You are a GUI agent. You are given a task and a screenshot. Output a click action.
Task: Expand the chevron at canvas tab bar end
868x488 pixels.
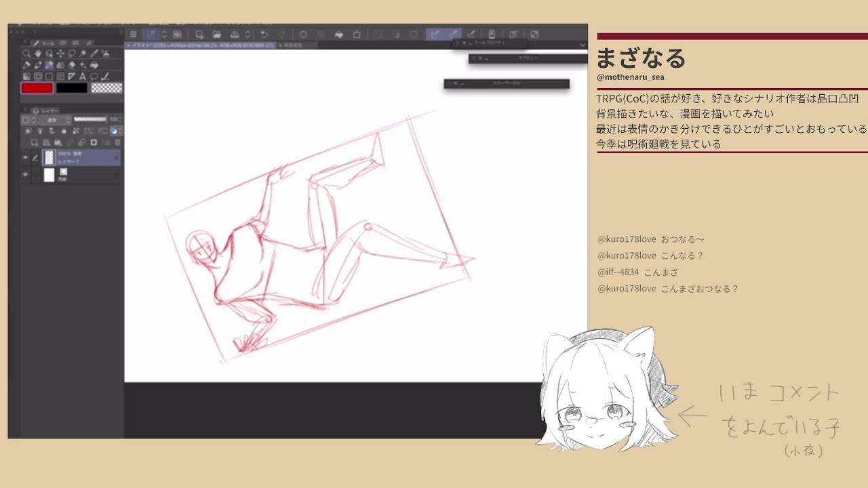(x=583, y=45)
